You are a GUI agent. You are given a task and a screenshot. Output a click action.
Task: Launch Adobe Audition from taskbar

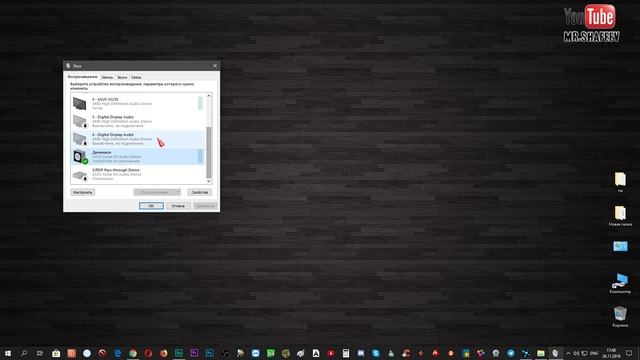point(179,353)
